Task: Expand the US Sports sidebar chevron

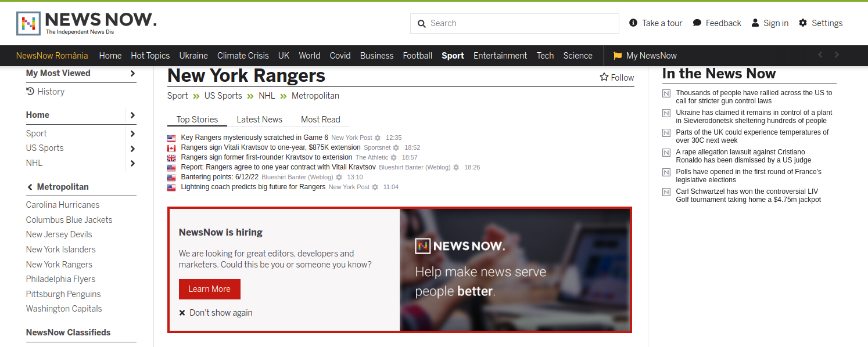Action: coord(132,149)
